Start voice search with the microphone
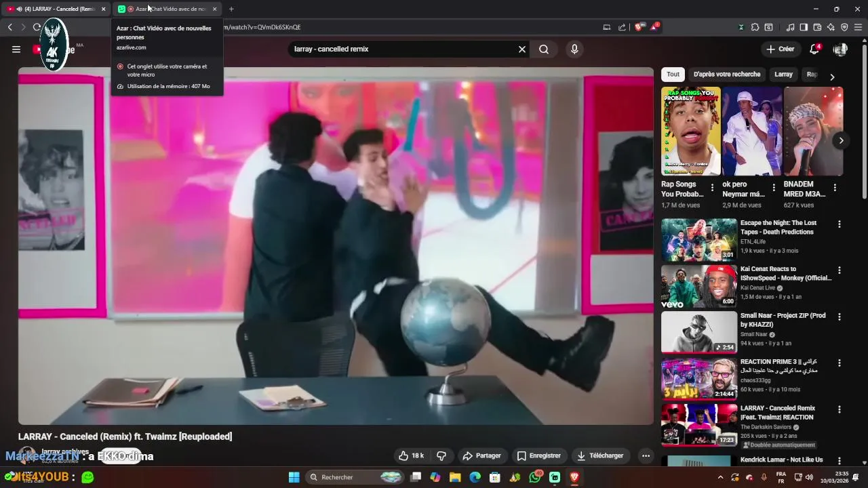This screenshot has width=868, height=488. [574, 49]
